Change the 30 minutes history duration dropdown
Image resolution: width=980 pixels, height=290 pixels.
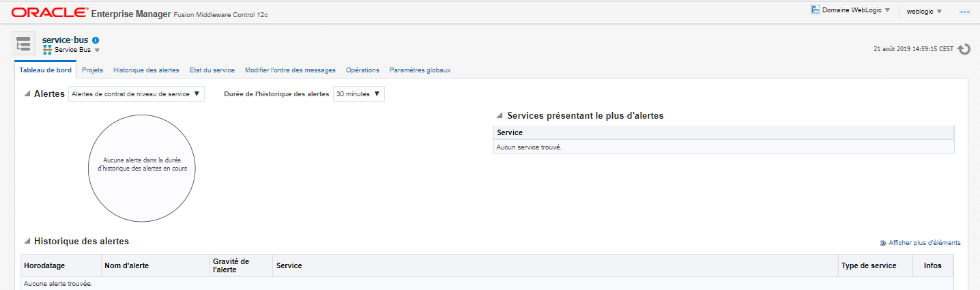[358, 94]
